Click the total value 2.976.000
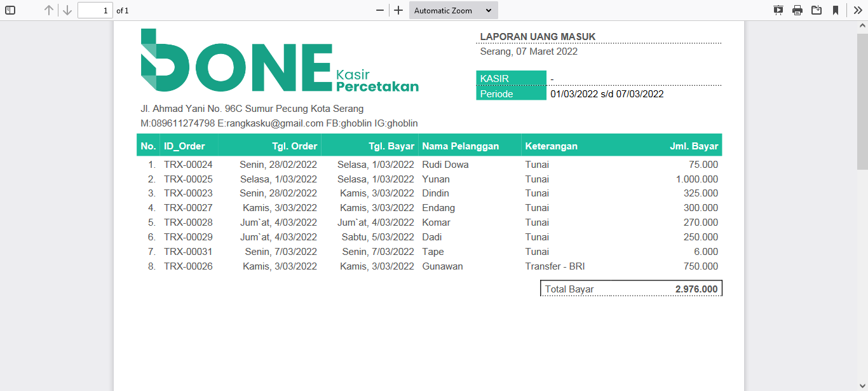This screenshot has width=868, height=391. pyautogui.click(x=696, y=289)
